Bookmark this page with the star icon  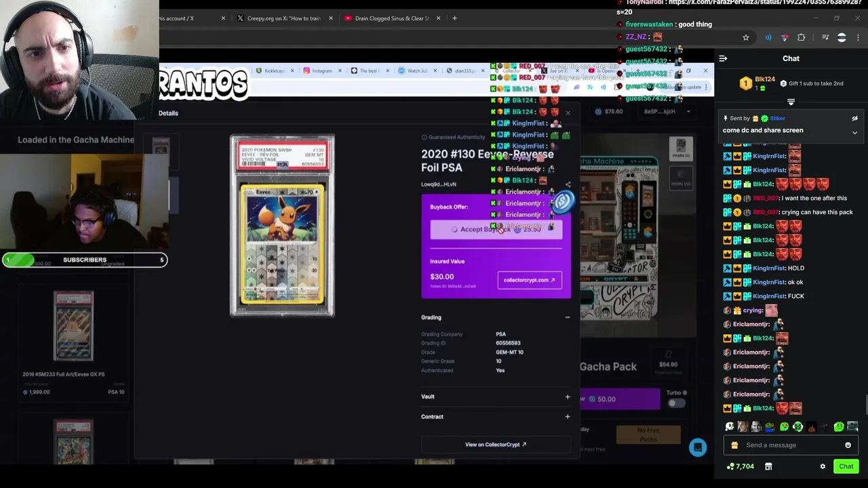click(746, 38)
